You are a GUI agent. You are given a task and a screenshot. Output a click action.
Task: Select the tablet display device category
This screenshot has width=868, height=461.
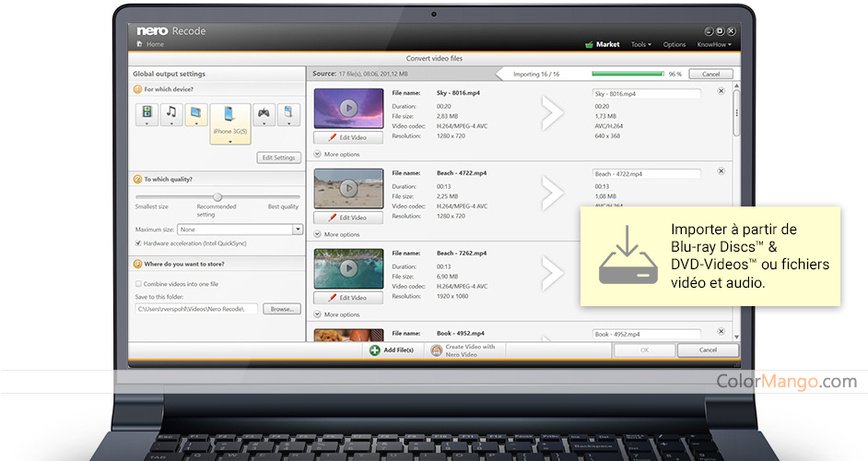tap(196, 114)
